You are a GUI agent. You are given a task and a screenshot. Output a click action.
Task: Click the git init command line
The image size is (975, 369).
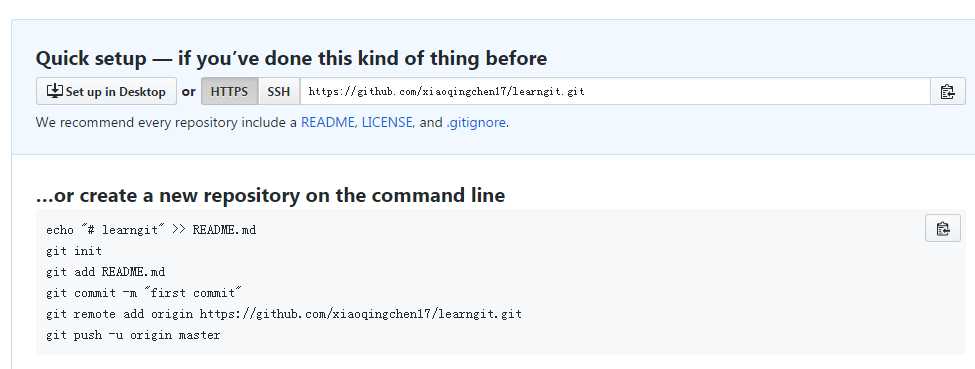click(74, 251)
